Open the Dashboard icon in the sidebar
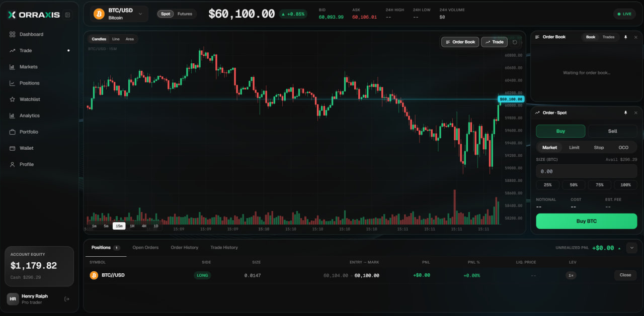Image resolution: width=644 pixels, height=316 pixels. [12, 34]
